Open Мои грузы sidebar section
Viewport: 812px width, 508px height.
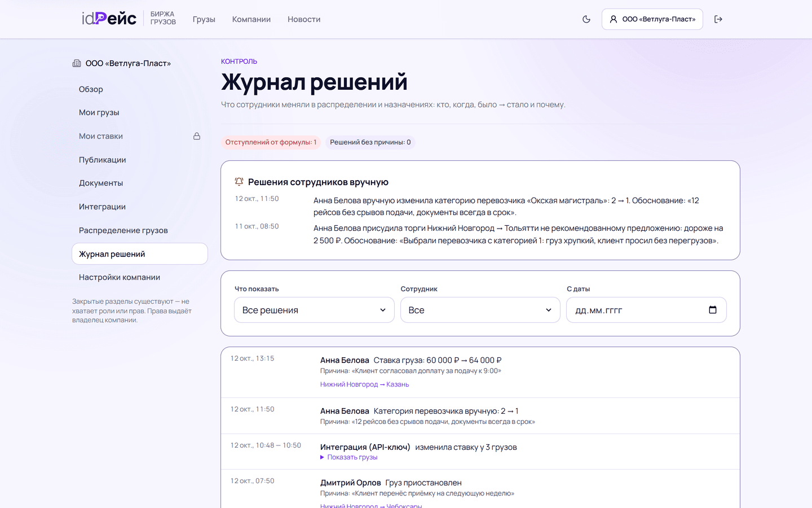[x=140, y=112]
